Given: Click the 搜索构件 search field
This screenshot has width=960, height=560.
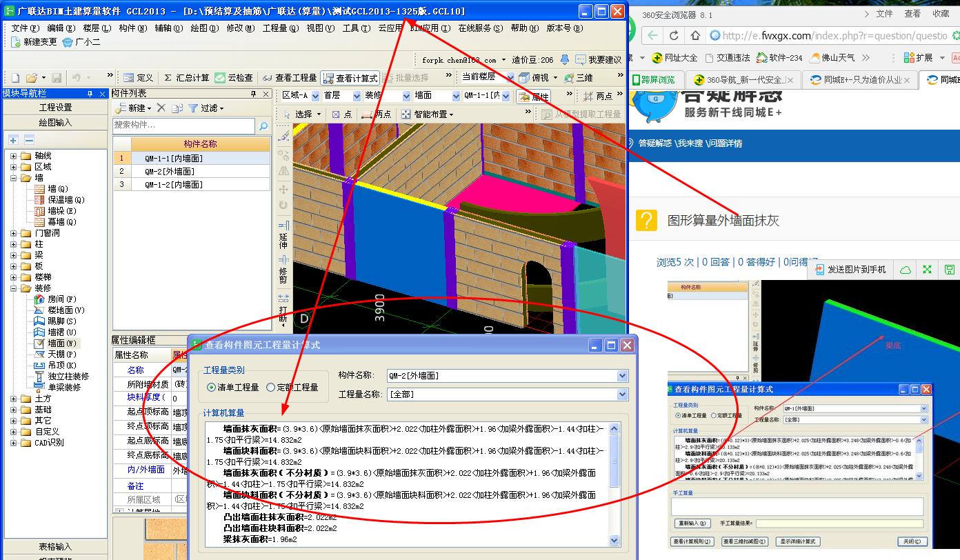Looking at the screenshot, I should pyautogui.click(x=185, y=126).
